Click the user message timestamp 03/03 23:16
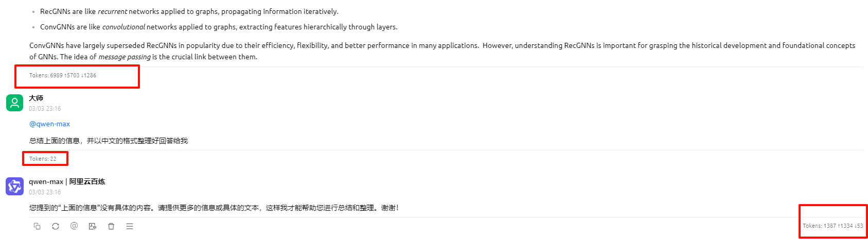 pyautogui.click(x=45, y=109)
